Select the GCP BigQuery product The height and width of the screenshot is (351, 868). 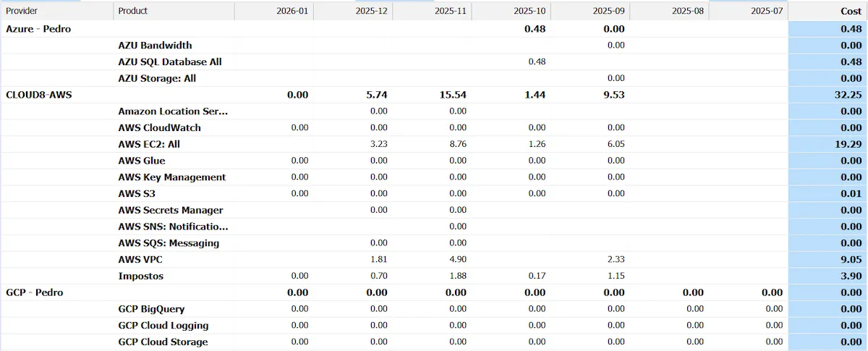151,309
